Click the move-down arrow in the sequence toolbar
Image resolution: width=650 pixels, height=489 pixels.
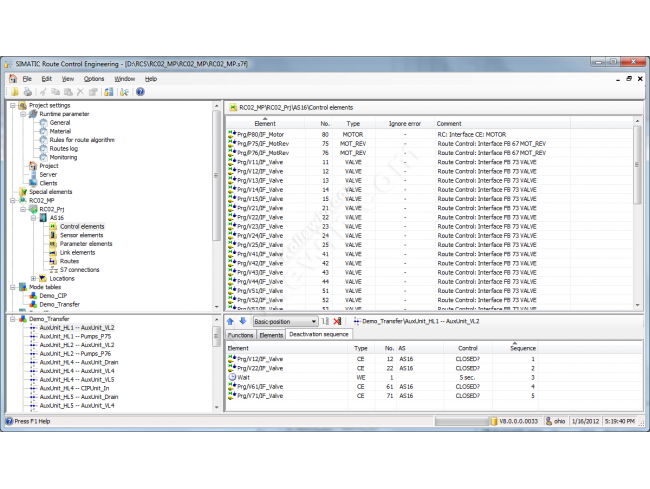(x=241, y=321)
